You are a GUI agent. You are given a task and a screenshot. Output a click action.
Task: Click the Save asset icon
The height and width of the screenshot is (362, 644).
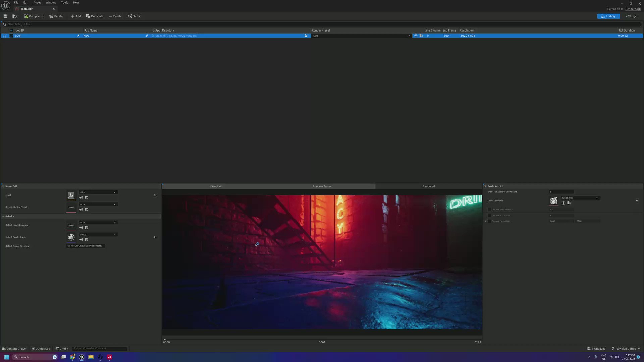coord(5,16)
